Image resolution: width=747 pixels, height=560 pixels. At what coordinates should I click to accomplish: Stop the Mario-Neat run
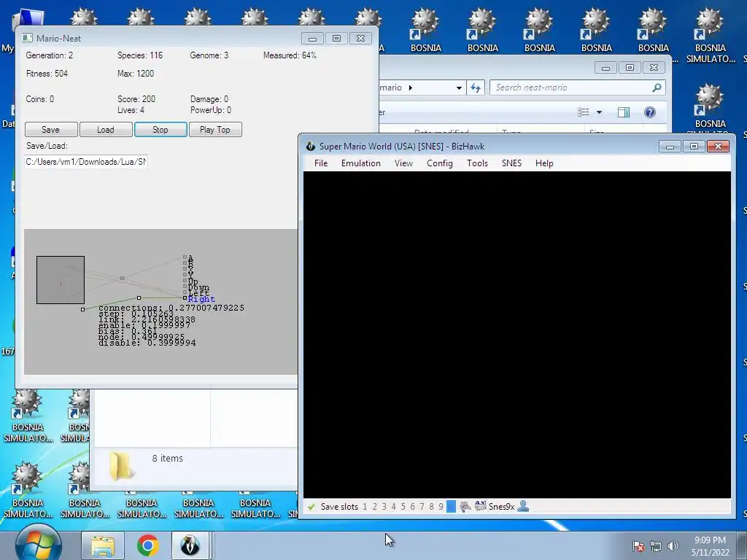point(160,130)
